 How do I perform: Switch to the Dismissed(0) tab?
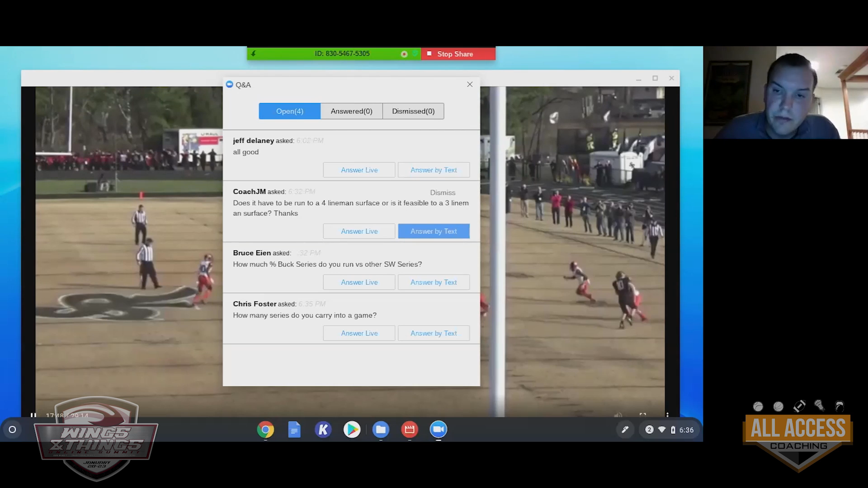pos(413,111)
